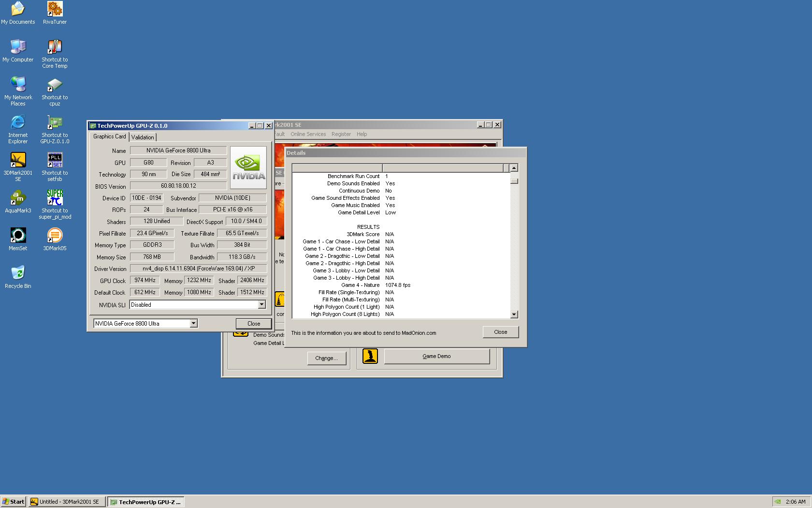Select the MemSet desktop icon
812x508 pixels.
tap(18, 239)
